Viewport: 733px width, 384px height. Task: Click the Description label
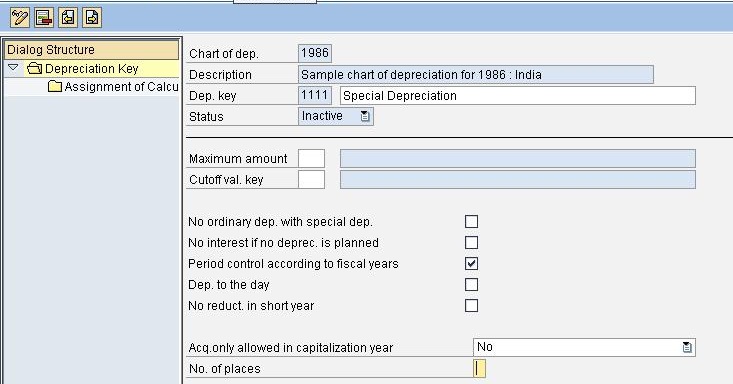point(220,75)
